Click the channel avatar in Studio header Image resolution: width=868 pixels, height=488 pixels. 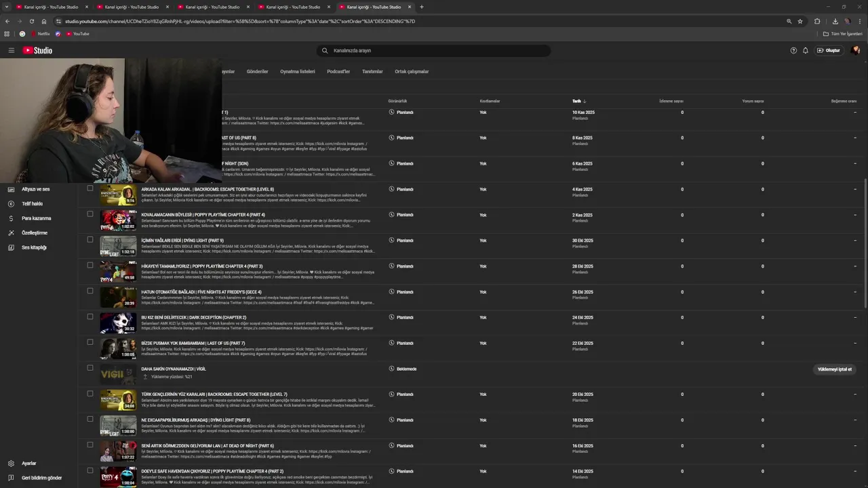pos(856,50)
